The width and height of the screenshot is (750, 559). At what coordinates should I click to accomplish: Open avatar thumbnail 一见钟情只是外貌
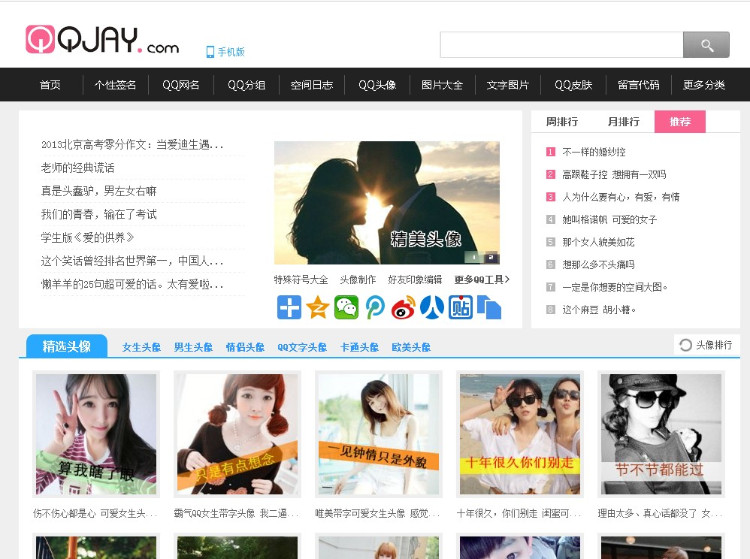[379, 434]
